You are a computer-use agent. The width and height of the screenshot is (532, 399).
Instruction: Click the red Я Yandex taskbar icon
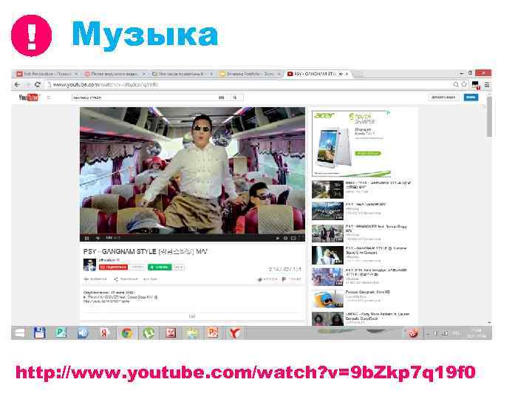[x=104, y=333]
